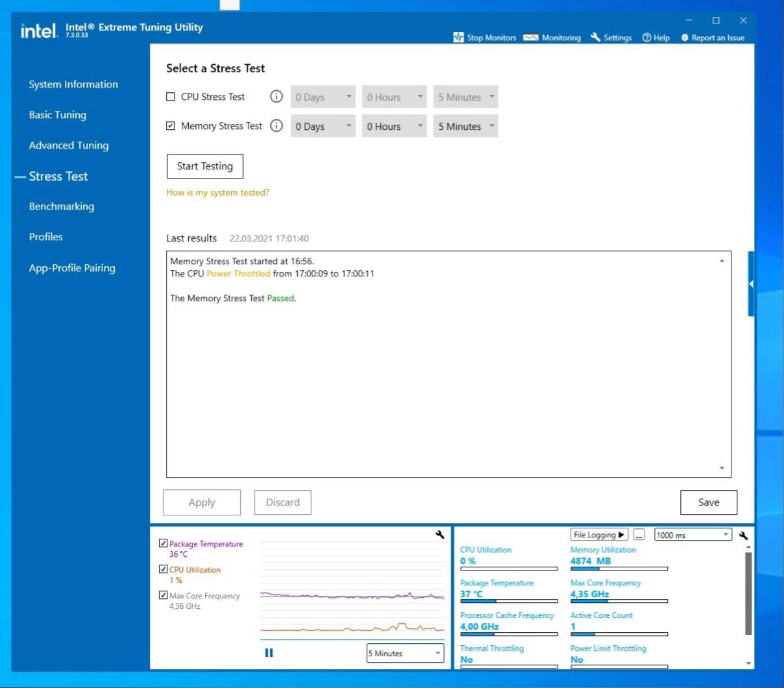This screenshot has height=688, width=784.
Task: Open monitor panel wrench settings icon
Action: [743, 535]
